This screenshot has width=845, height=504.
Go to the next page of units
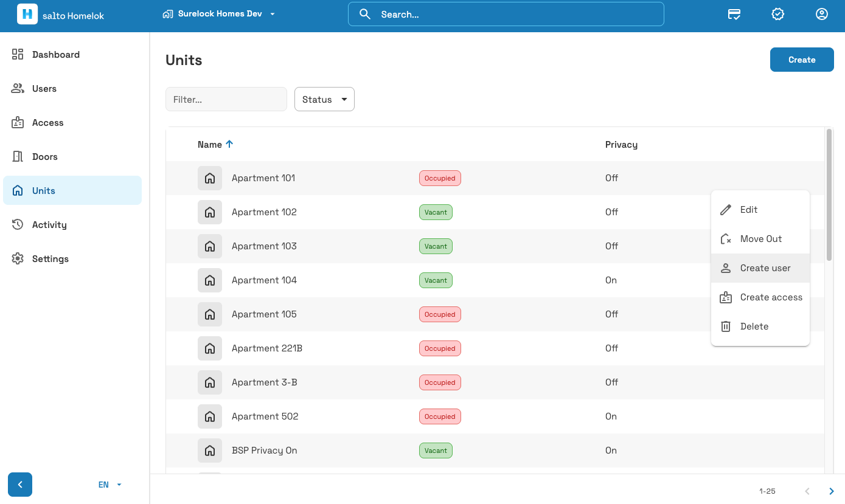pos(832,491)
